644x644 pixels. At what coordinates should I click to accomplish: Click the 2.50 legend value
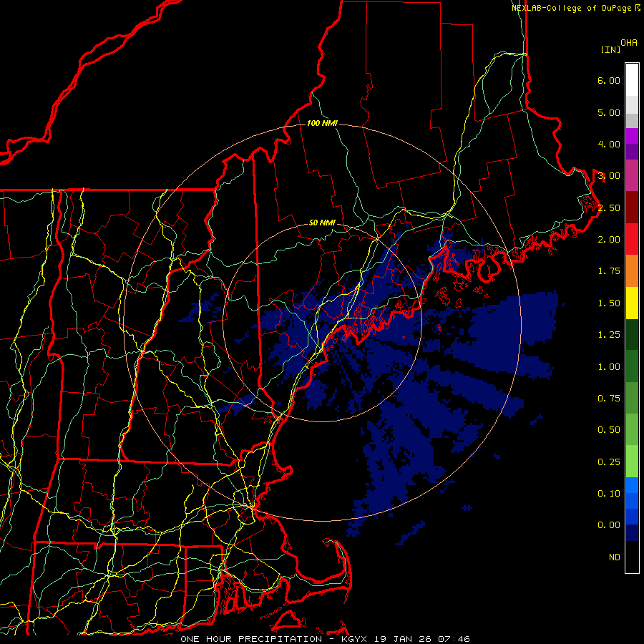609,208
